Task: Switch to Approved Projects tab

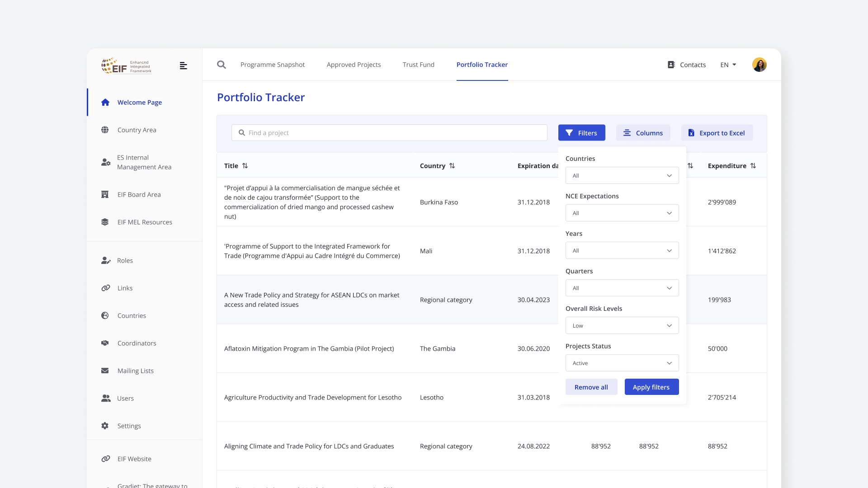Action: coord(354,65)
